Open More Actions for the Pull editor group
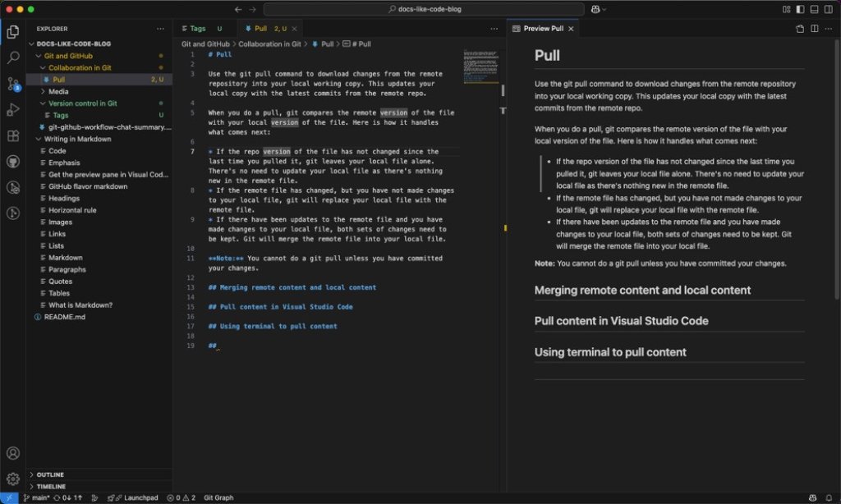The image size is (841, 504). (x=494, y=29)
